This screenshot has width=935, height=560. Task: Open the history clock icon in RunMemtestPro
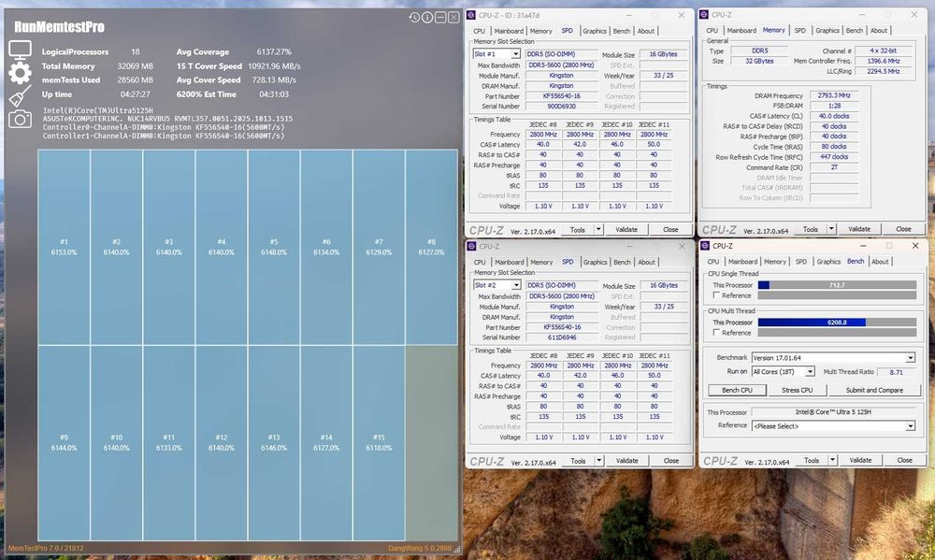coord(414,18)
